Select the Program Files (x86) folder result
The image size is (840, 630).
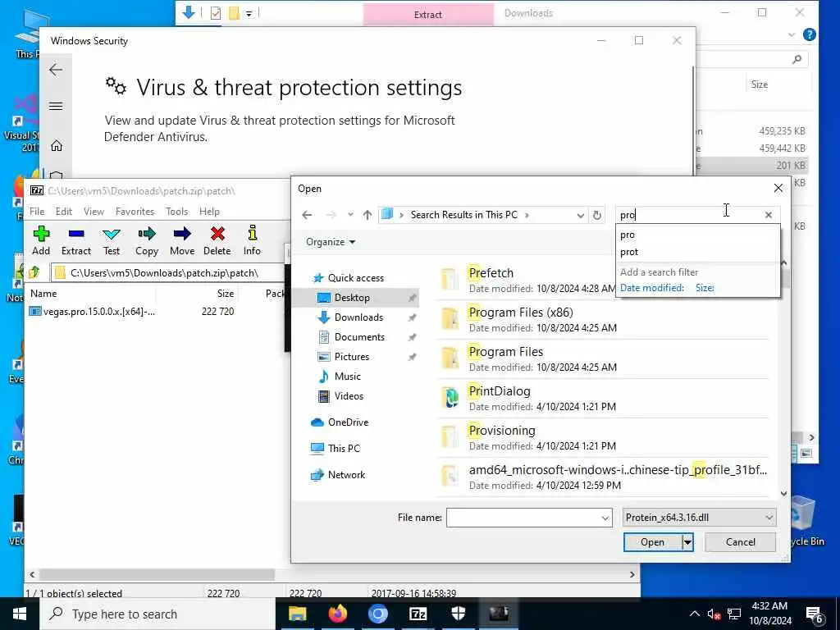(603, 320)
